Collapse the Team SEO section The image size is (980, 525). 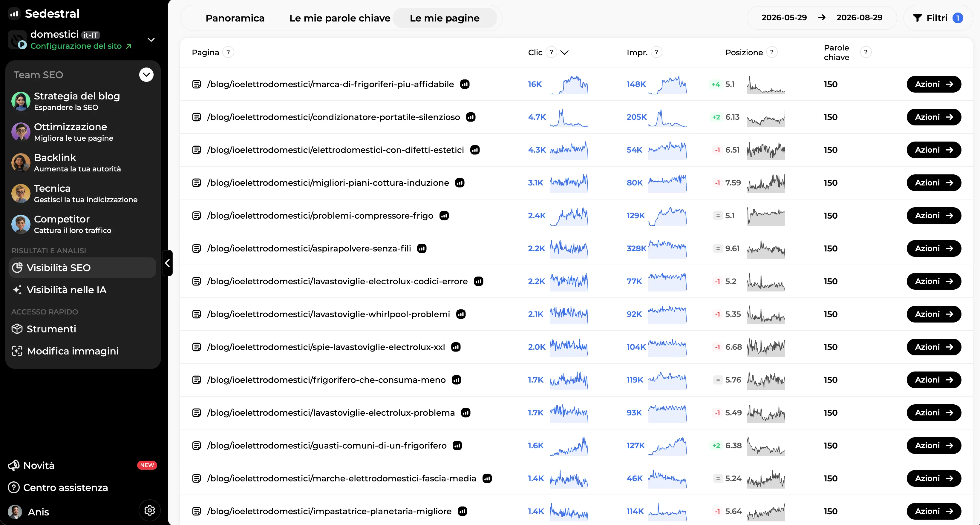click(x=146, y=75)
